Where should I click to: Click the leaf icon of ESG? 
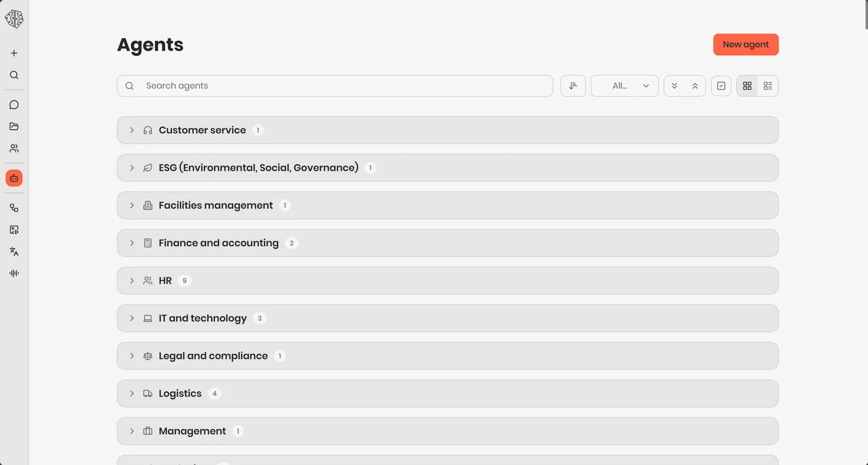click(x=148, y=168)
